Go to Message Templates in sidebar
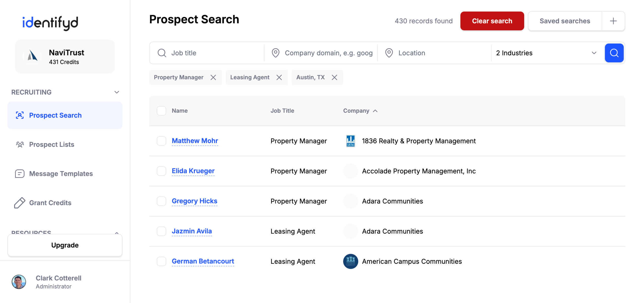The height and width of the screenshot is (303, 644). click(61, 174)
